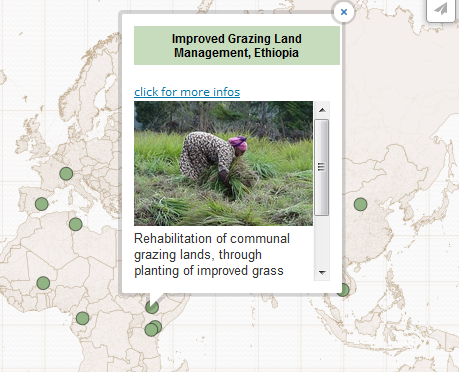The height and width of the screenshot is (372, 459).
Task: Select the map marker in Tunisia
Action: click(x=76, y=224)
